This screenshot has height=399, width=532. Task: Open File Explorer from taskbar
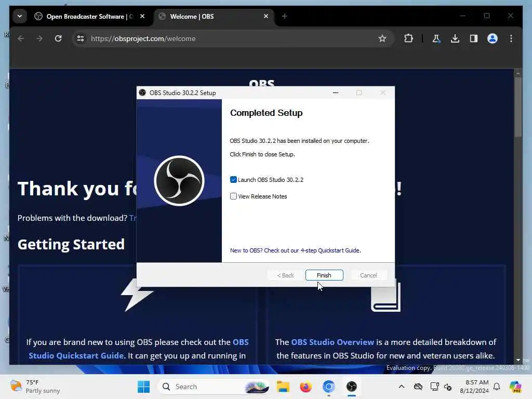[x=283, y=387]
